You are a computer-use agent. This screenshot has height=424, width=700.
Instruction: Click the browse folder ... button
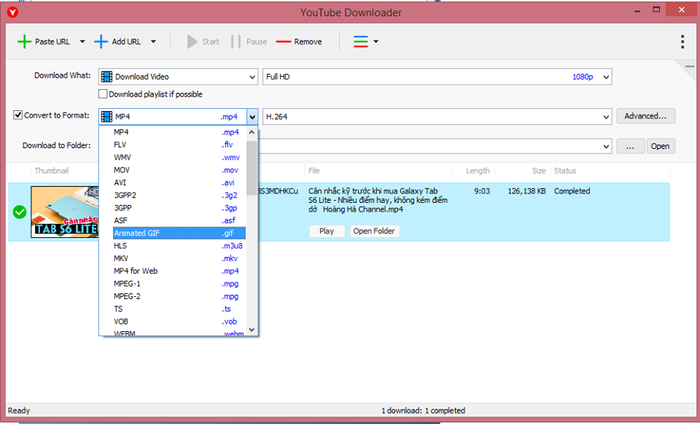click(x=630, y=146)
